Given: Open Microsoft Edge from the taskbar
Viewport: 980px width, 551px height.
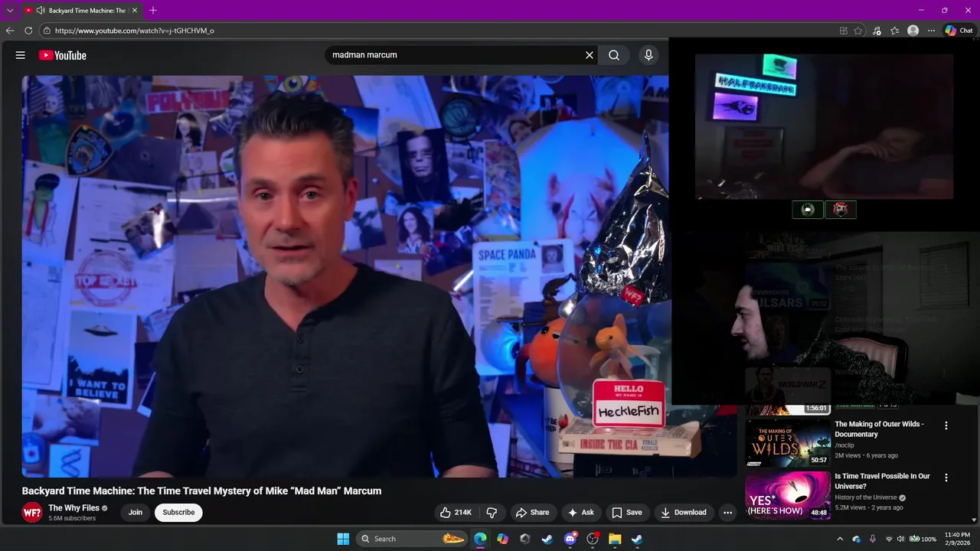Looking at the screenshot, I should pyautogui.click(x=480, y=539).
